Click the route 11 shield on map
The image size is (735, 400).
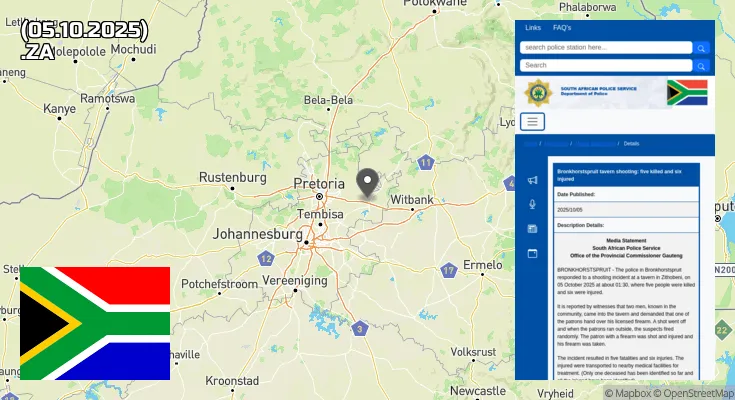coord(425,163)
